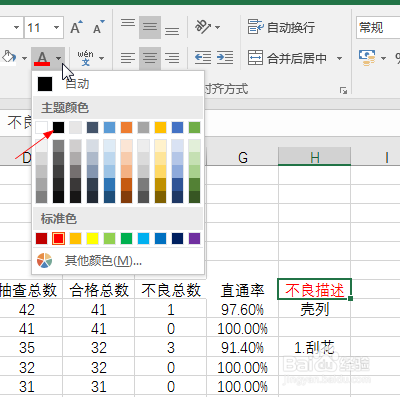Choose 其他颜色(M)... more colors option
This screenshot has width=400, height=397.
(x=118, y=261)
